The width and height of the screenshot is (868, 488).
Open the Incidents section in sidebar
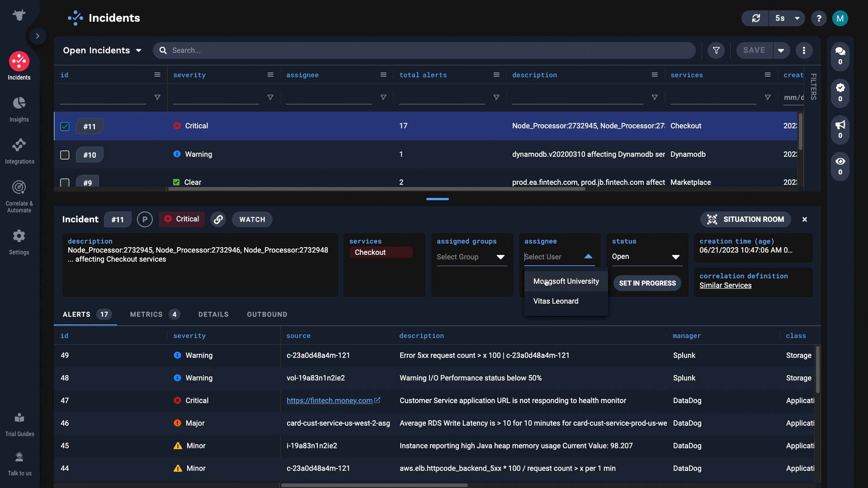tap(19, 66)
